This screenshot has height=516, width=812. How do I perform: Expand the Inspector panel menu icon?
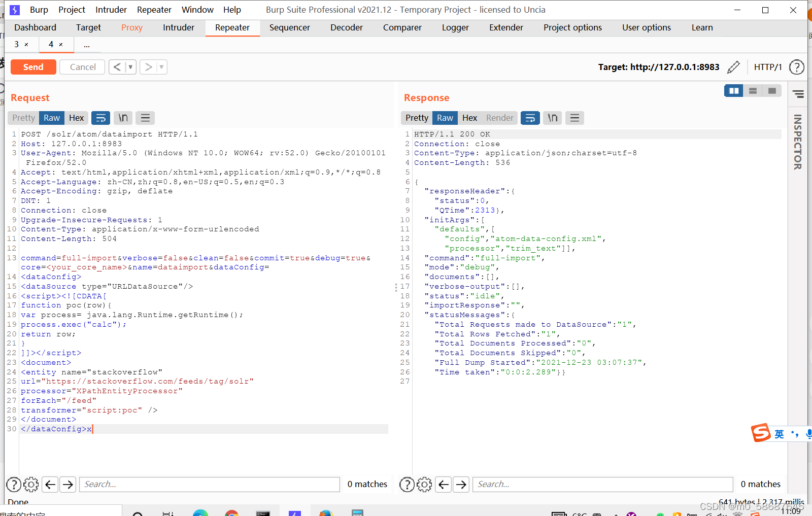(x=798, y=94)
